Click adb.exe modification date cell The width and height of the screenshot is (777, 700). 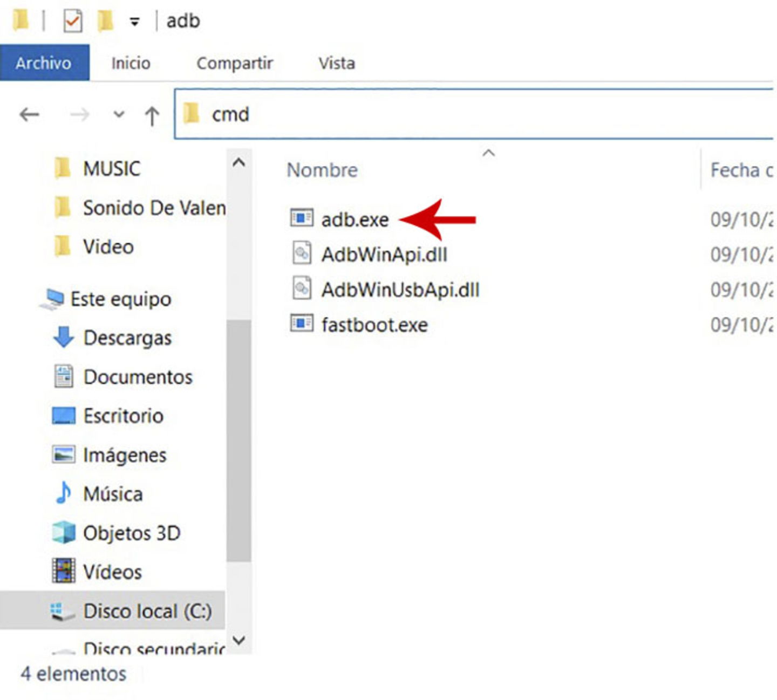(741, 219)
